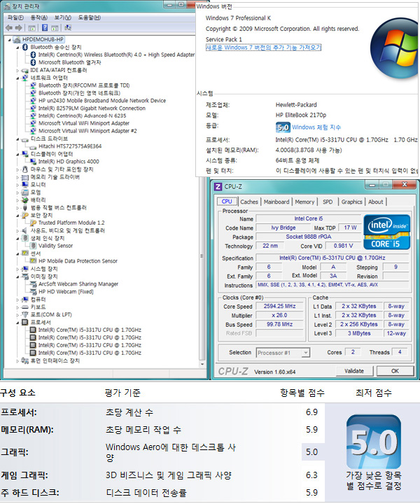
Task: Collapse the disk drives category
Action: [17, 139]
